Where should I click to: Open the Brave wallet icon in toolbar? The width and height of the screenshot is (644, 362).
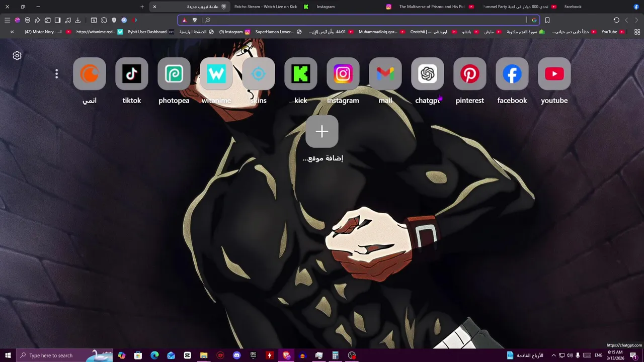tap(47, 20)
